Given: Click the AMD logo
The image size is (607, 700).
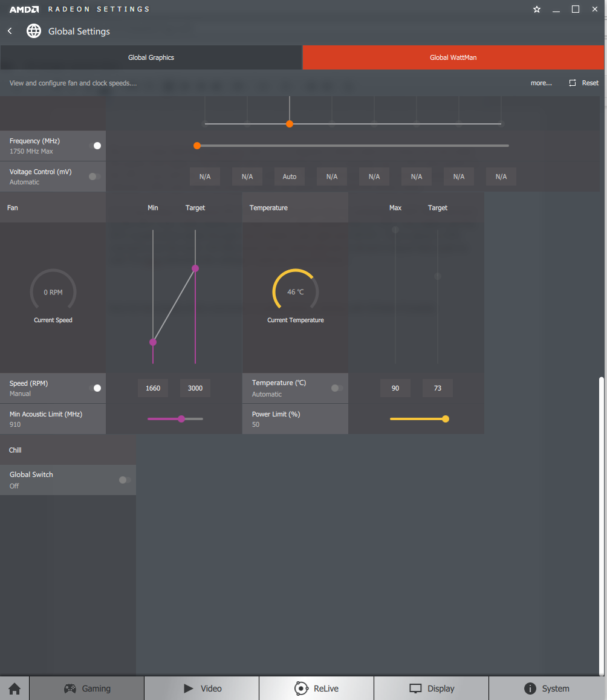Looking at the screenshot, I should tap(24, 10).
